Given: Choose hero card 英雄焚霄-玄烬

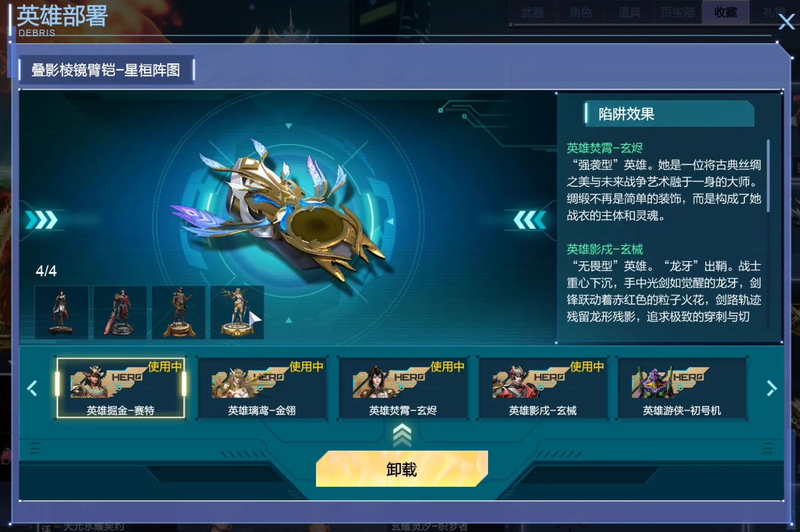Looking at the screenshot, I should (x=403, y=388).
